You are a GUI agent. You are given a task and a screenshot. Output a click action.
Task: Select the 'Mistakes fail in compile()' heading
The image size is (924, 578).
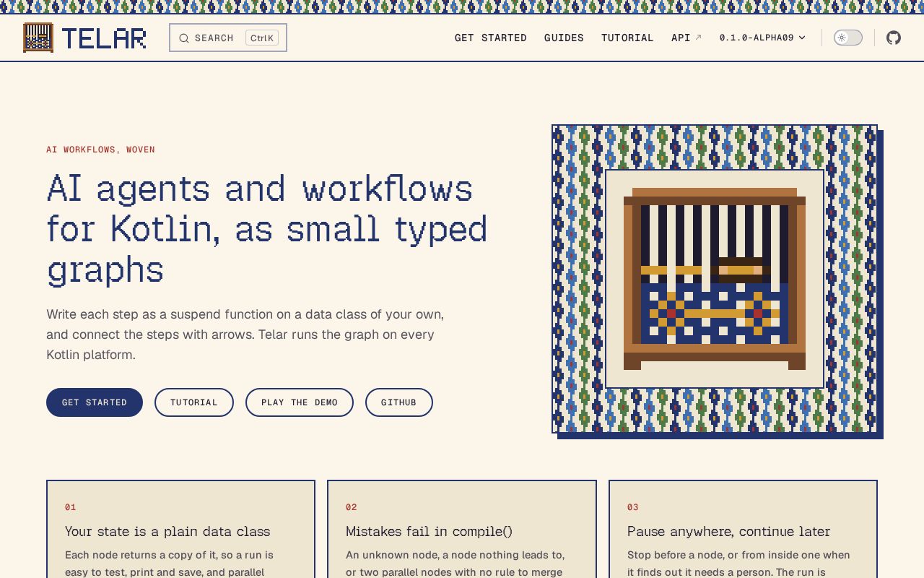[x=429, y=531]
